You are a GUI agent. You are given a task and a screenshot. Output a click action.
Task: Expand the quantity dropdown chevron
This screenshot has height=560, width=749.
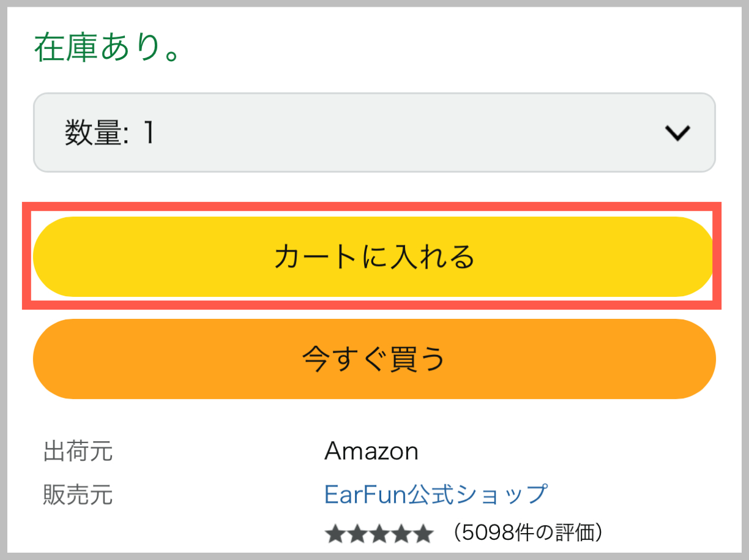676,133
